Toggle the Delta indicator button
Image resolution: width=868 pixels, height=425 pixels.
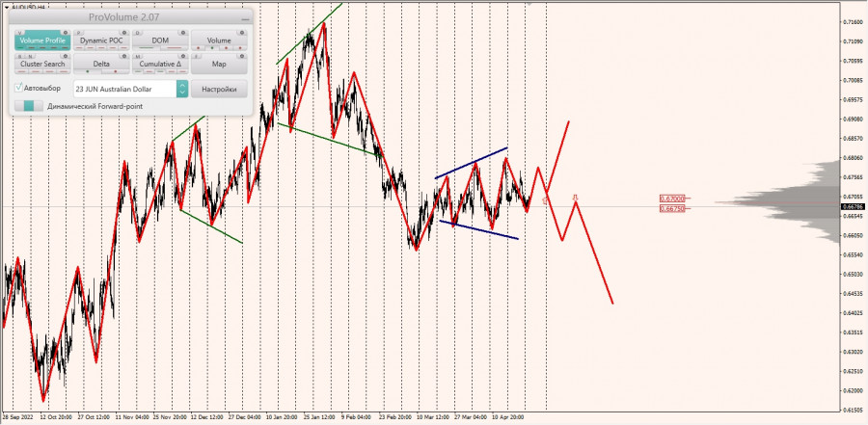tap(101, 65)
